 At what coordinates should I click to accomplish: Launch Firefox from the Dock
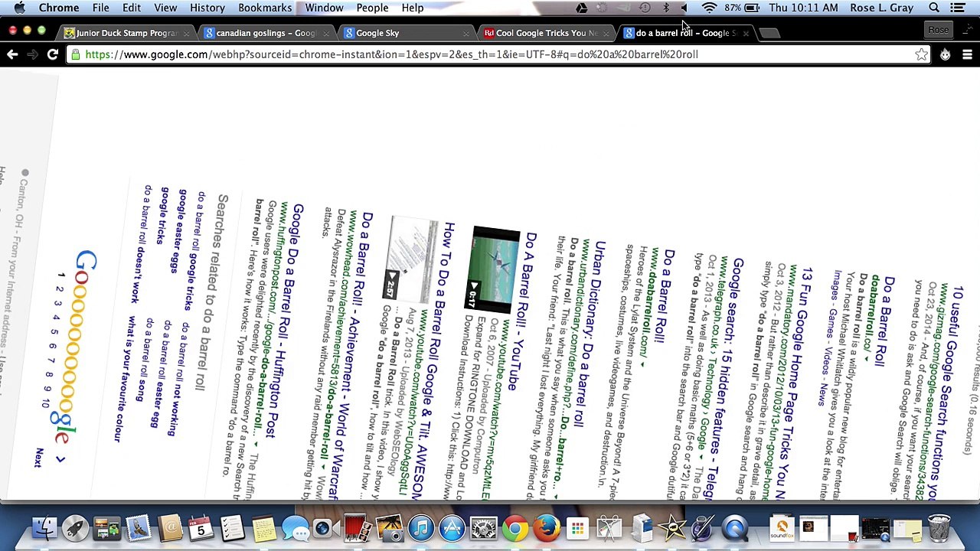pos(546,528)
